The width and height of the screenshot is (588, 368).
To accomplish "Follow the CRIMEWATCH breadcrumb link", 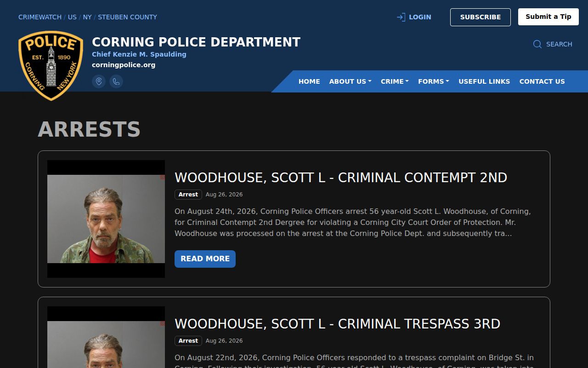I will (40, 17).
